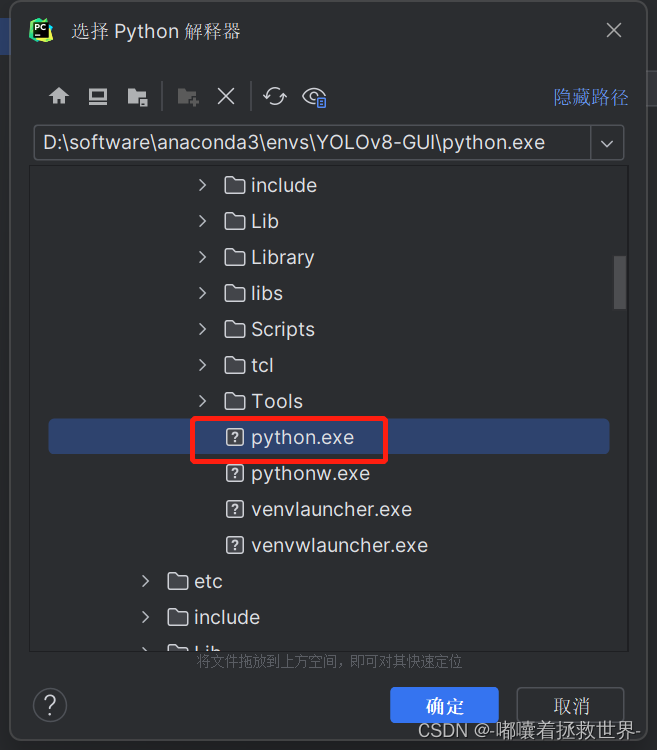Image resolution: width=657 pixels, height=750 pixels.
Task: Click the python.exe file icon
Action: click(235, 437)
